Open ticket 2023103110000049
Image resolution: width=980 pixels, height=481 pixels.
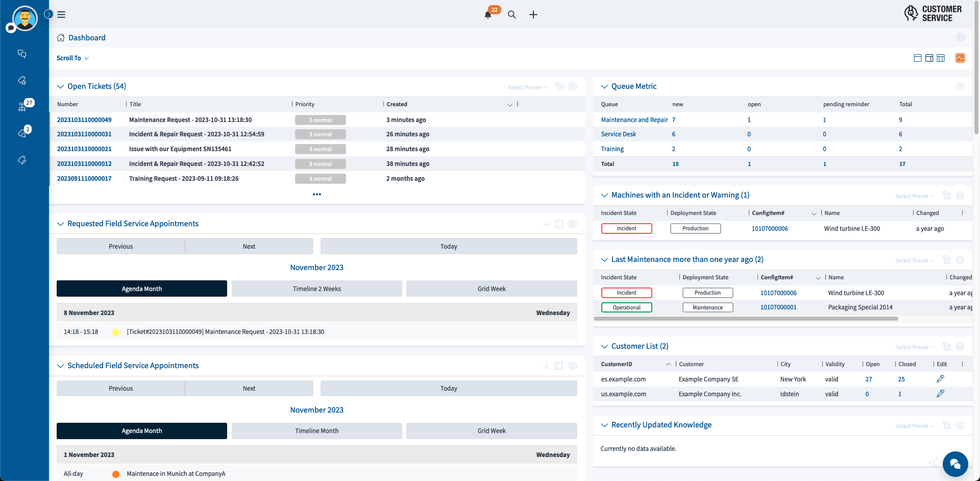tap(84, 120)
